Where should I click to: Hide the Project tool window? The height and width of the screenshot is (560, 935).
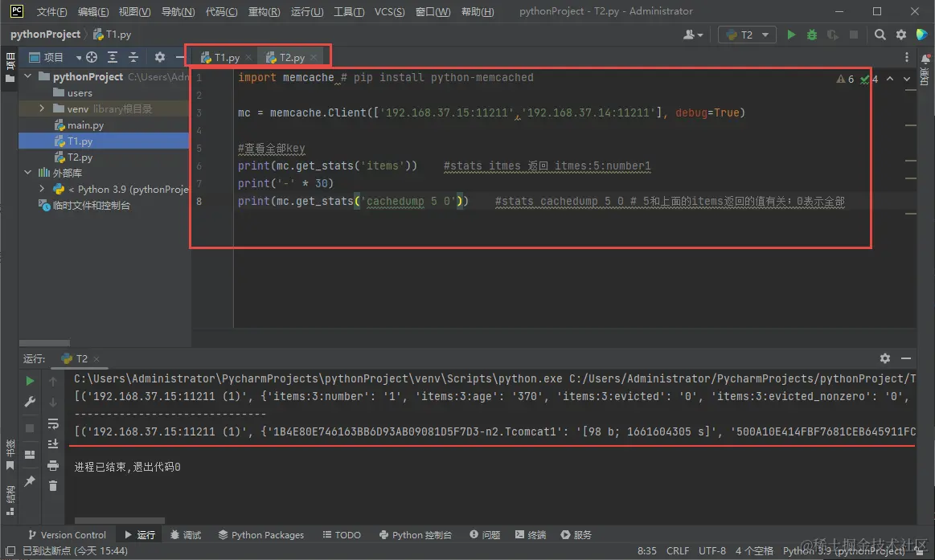(179, 57)
